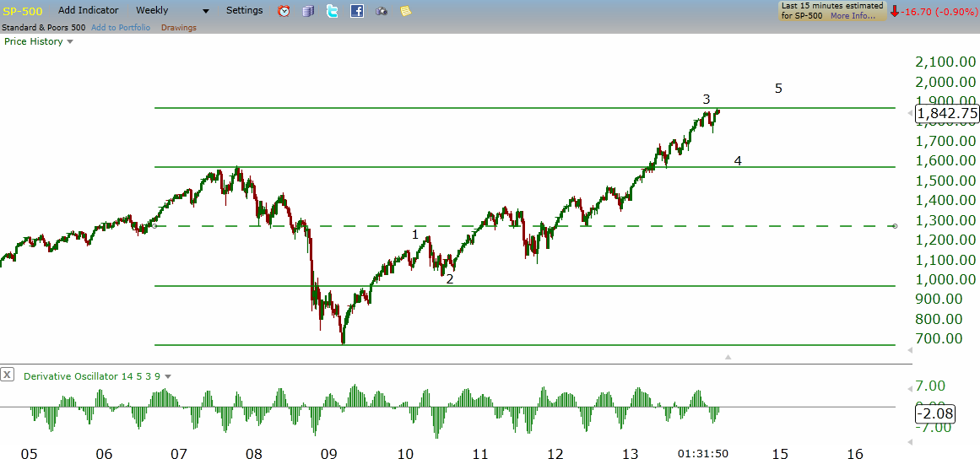Open the database stack icon
980x459 pixels.
pyautogui.click(x=308, y=11)
